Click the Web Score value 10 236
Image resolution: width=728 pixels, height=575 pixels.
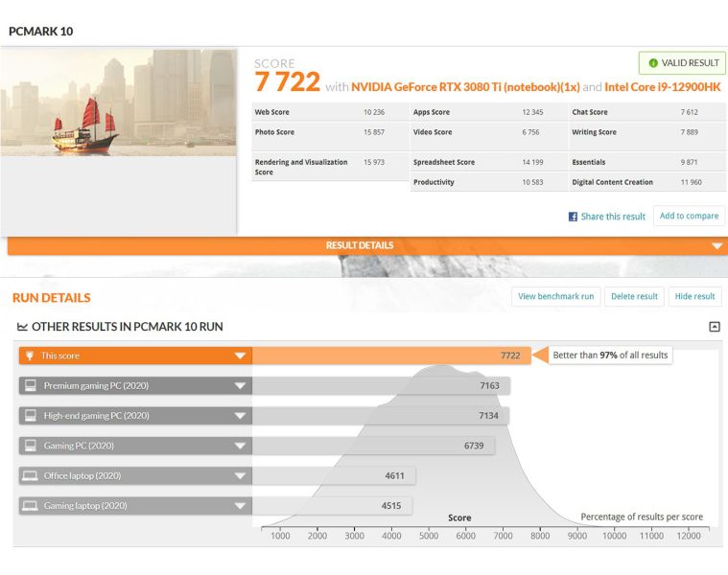tap(374, 112)
